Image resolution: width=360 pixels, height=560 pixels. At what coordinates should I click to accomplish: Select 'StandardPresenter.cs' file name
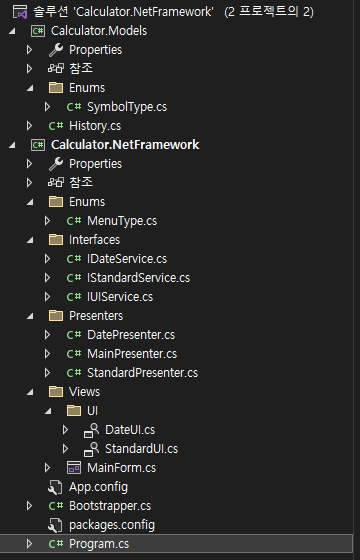pyautogui.click(x=142, y=373)
